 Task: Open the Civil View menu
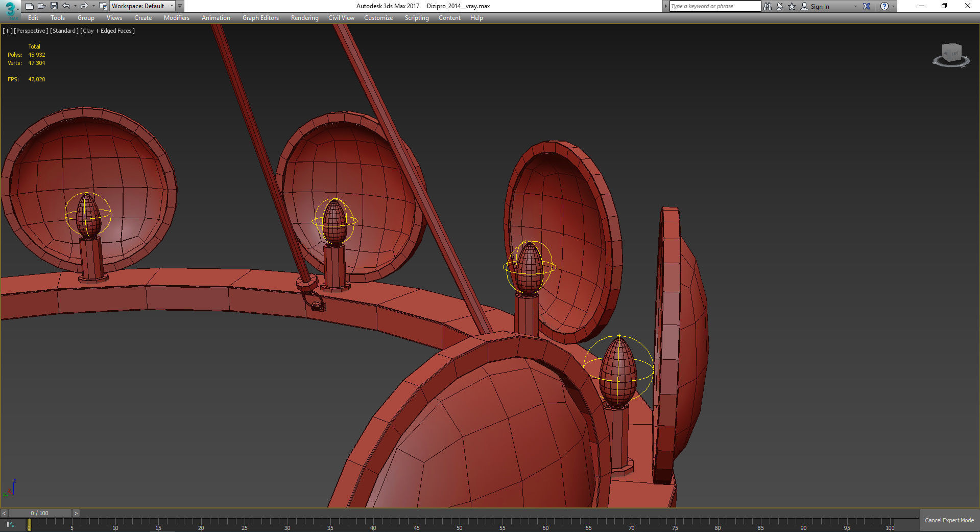[341, 18]
